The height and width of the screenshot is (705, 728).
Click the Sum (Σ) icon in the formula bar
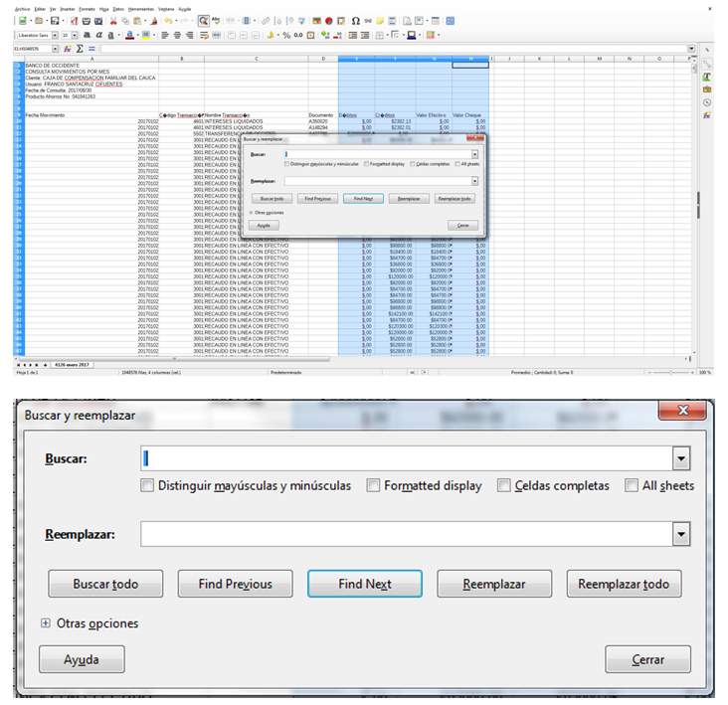[81, 48]
